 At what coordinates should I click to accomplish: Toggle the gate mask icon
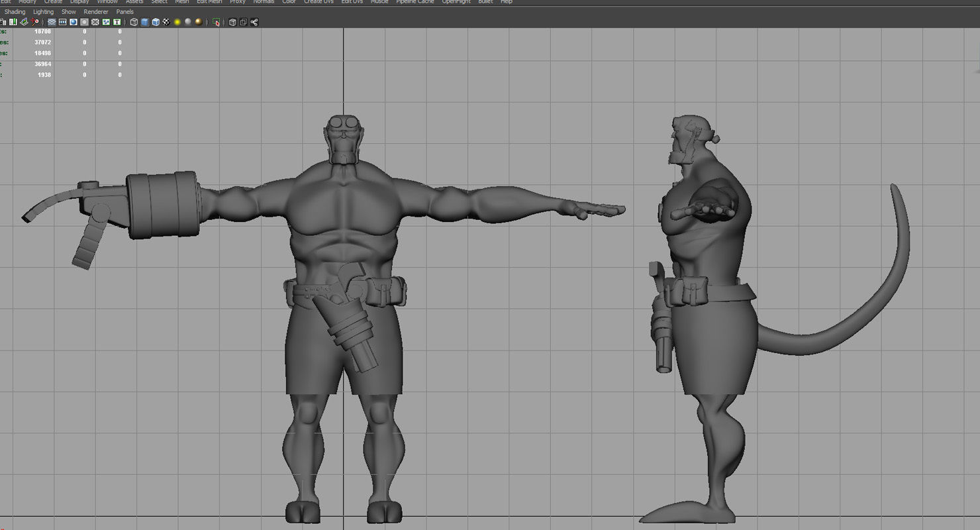click(x=84, y=22)
